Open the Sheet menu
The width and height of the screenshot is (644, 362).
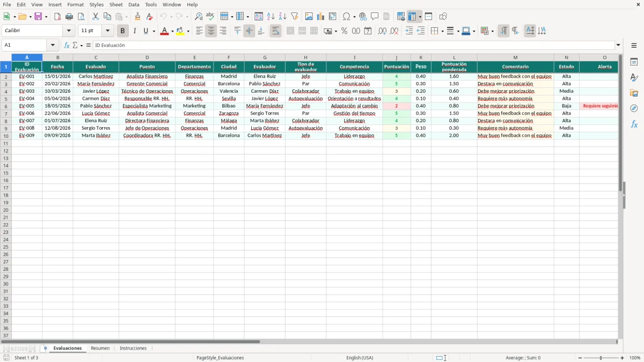click(116, 4)
